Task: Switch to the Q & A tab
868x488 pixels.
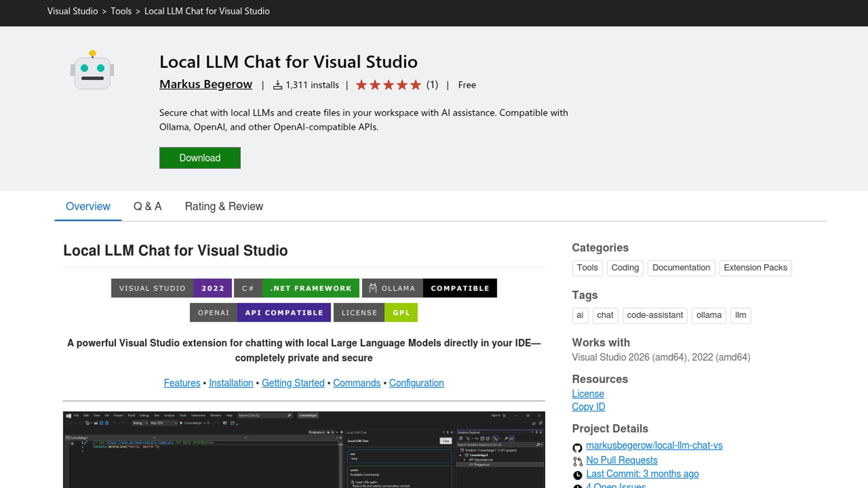Action: (x=147, y=206)
